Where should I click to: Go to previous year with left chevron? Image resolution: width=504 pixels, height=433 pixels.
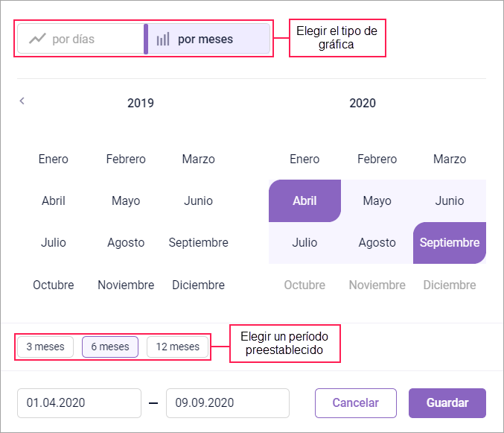coord(22,101)
